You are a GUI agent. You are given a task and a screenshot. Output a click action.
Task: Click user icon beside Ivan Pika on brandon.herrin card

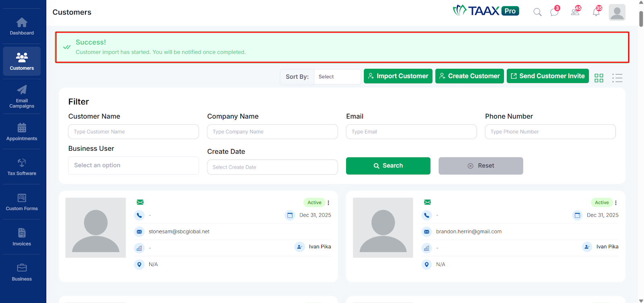[587, 247]
